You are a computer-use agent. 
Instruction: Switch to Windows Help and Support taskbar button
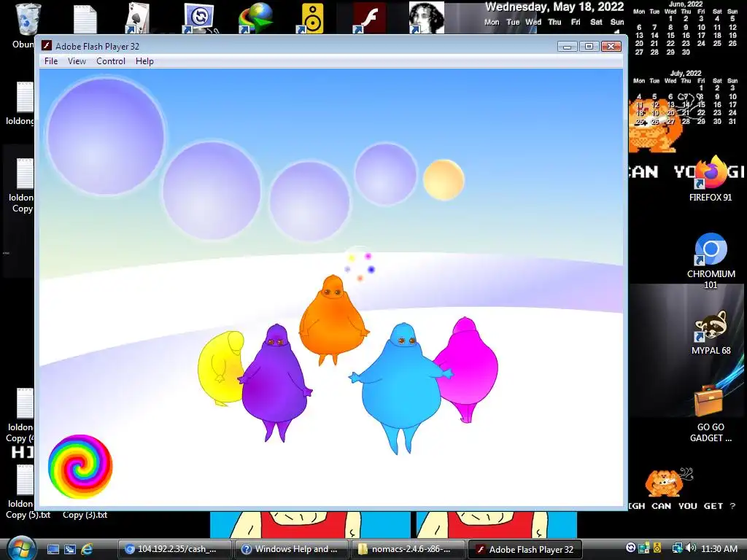pyautogui.click(x=292, y=549)
